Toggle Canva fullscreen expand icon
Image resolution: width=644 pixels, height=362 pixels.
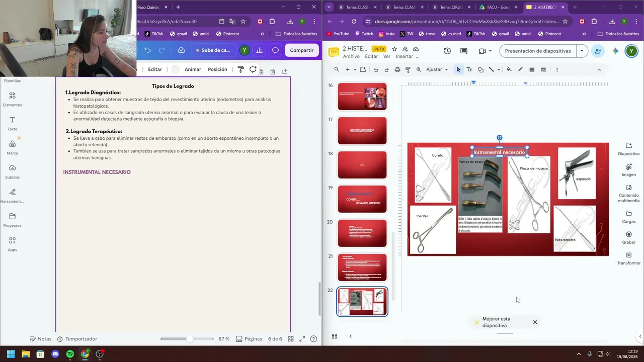pyautogui.click(x=302, y=339)
